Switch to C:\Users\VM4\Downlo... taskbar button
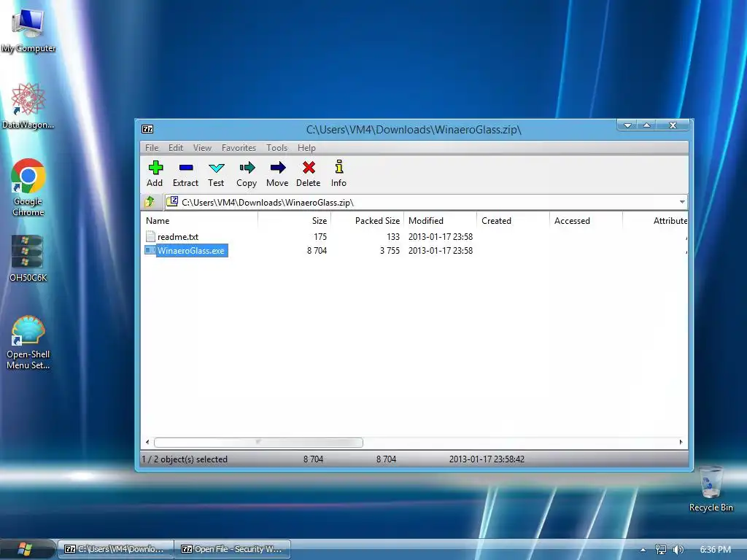This screenshot has height=560, width=747. point(116,549)
